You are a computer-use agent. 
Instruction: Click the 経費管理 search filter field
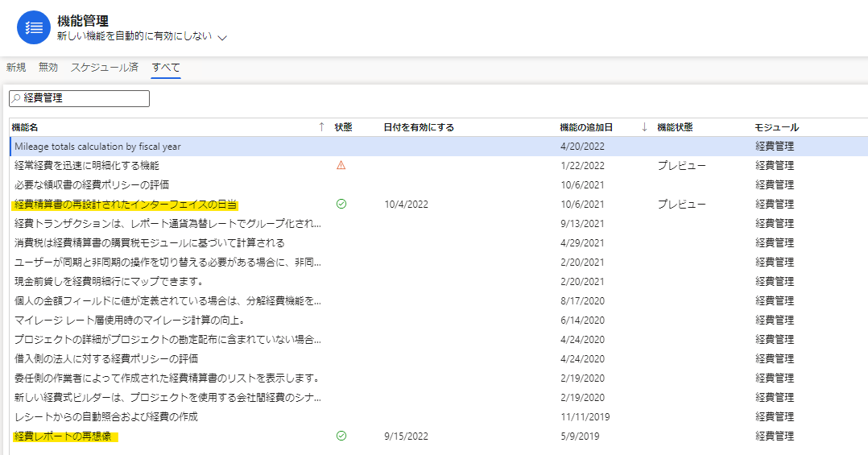[79, 98]
